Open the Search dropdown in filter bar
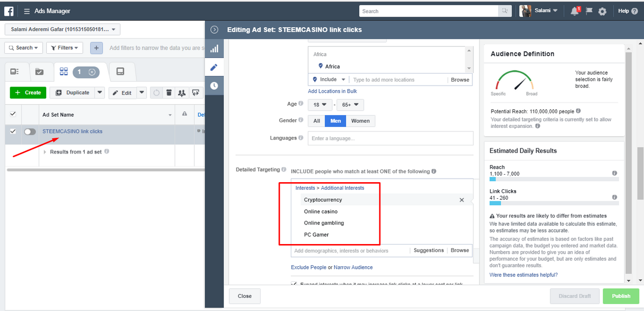 pyautogui.click(x=24, y=48)
